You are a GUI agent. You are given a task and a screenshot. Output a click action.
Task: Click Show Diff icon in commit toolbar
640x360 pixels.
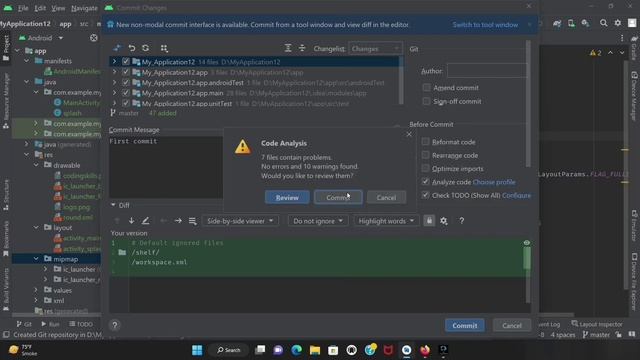117,48
